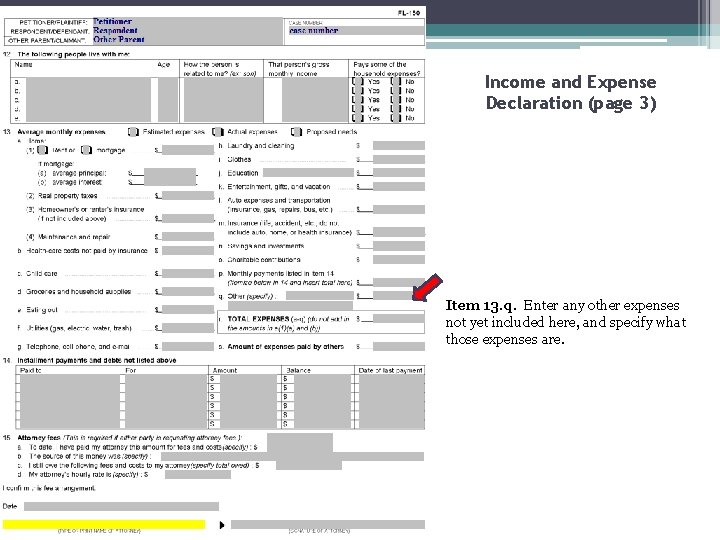The image size is (720, 540).
Task: Click the Real property taxes amount field
Action: pos(188,196)
